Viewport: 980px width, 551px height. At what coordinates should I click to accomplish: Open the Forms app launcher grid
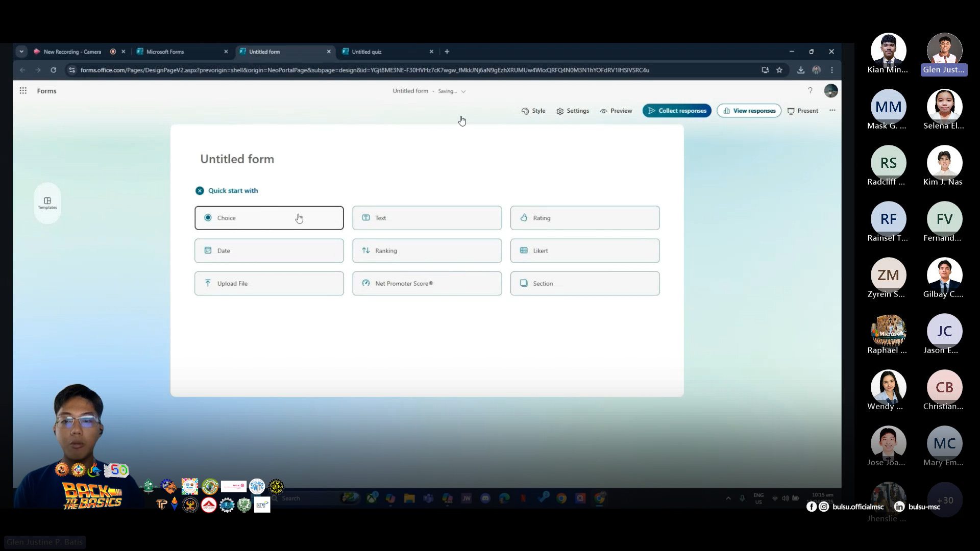(23, 91)
